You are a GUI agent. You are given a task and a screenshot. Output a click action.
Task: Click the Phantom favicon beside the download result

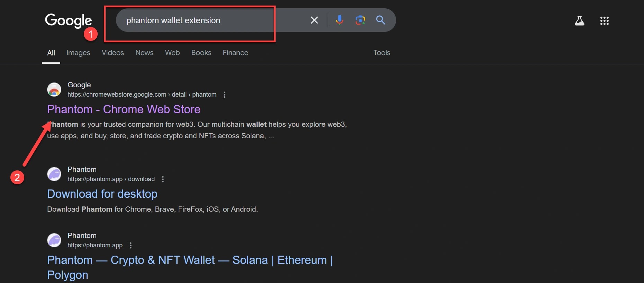coord(54,174)
